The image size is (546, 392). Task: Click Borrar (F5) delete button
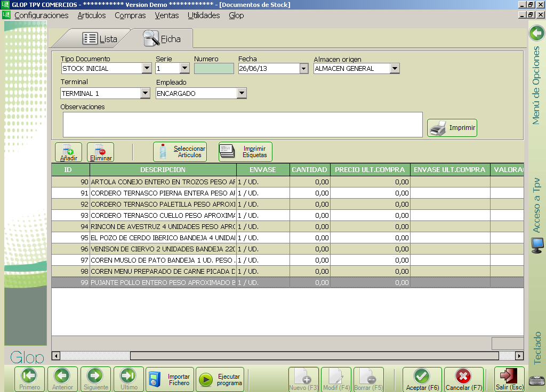(369, 379)
